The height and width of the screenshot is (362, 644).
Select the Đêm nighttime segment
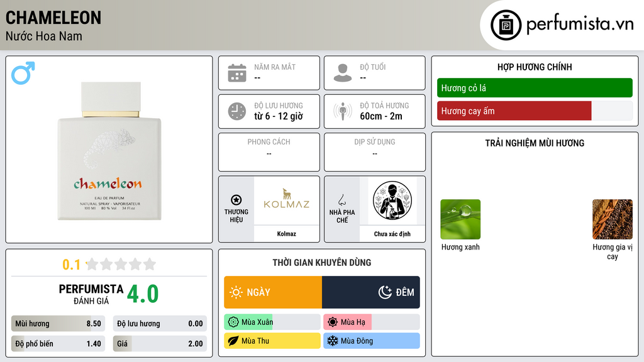click(x=371, y=292)
